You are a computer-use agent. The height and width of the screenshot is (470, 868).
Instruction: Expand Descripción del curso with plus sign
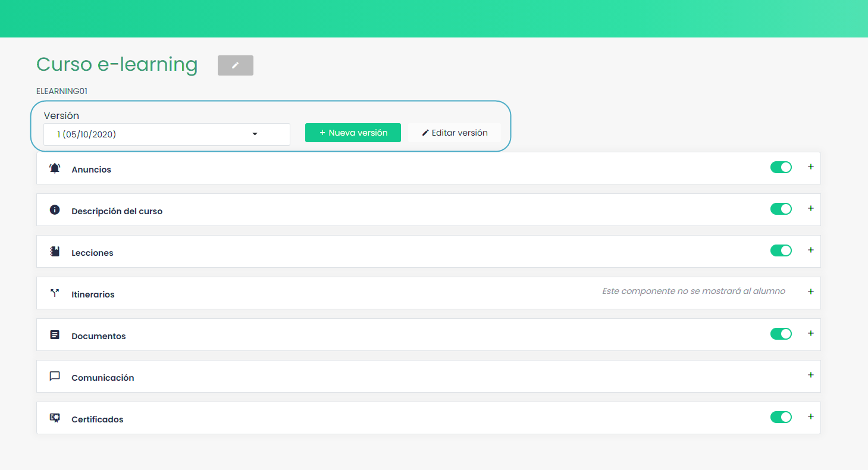[x=810, y=208]
